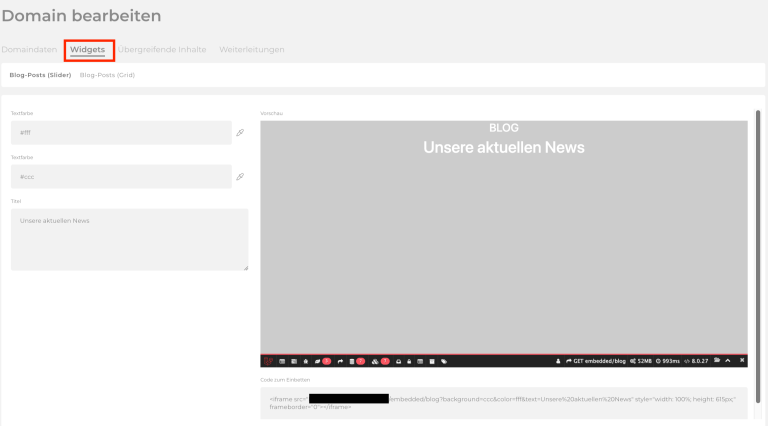Screen dimensions: 768x426
Task: Click the PHP version 8.0.27 indicator
Action: point(696,361)
